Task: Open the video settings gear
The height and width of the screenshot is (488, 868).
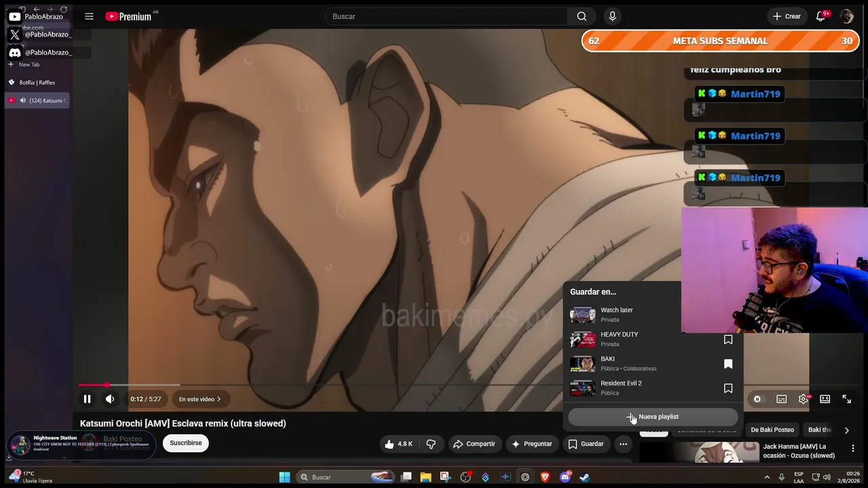Action: (x=804, y=399)
